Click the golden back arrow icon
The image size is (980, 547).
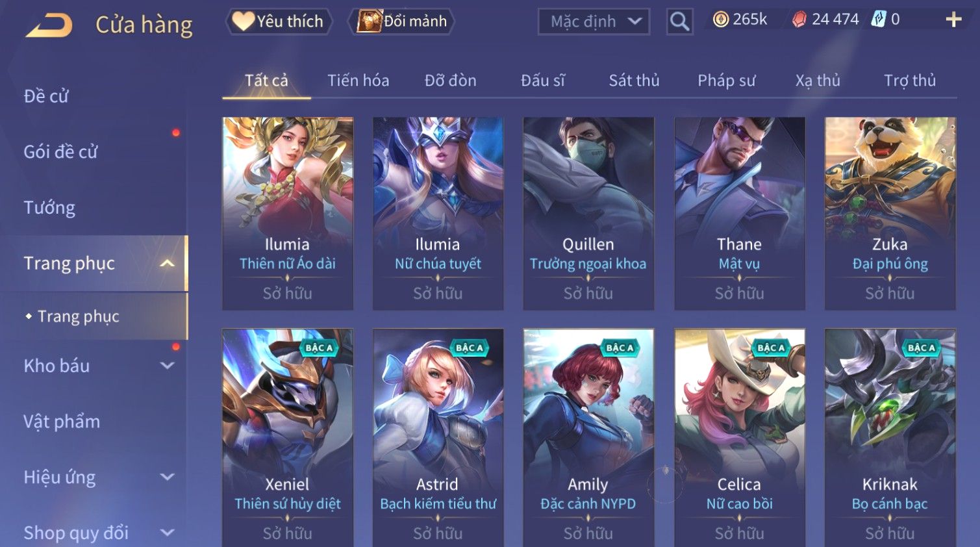pos(49,25)
